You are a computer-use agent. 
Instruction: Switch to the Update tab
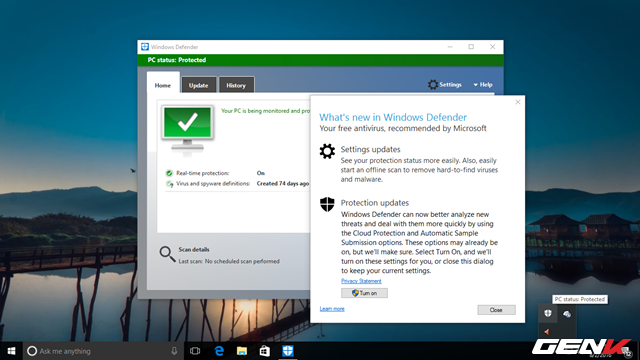pyautogui.click(x=198, y=85)
